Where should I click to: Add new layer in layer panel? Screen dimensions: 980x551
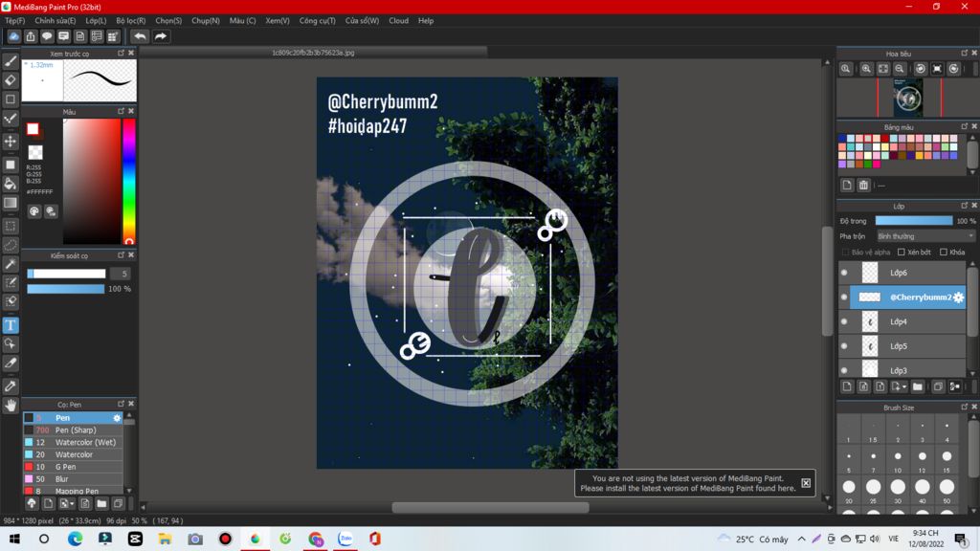847,386
